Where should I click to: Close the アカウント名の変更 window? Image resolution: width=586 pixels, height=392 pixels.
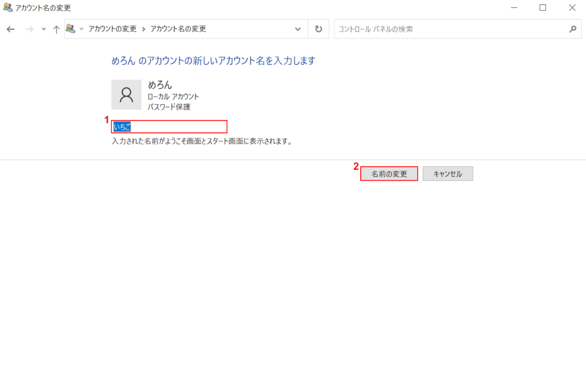pos(572,7)
